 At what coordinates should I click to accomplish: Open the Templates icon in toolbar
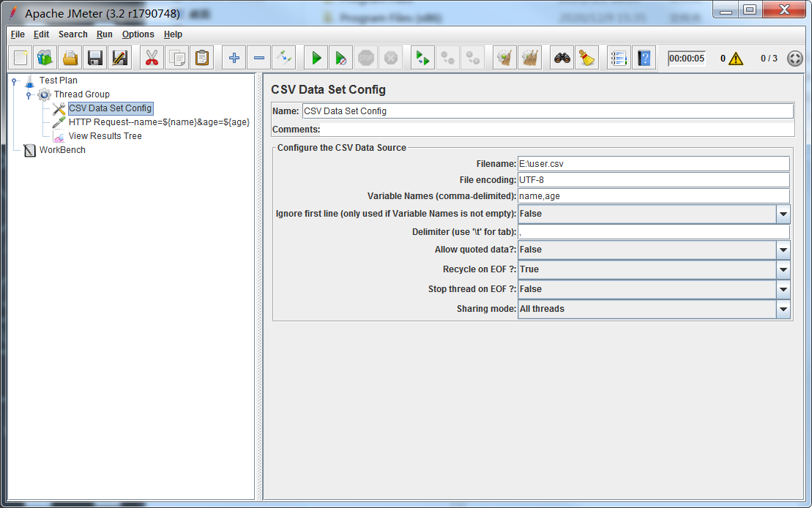[45, 58]
